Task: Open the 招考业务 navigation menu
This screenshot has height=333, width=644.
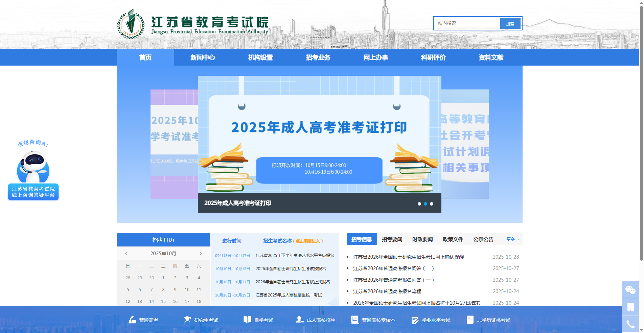Action: point(317,57)
